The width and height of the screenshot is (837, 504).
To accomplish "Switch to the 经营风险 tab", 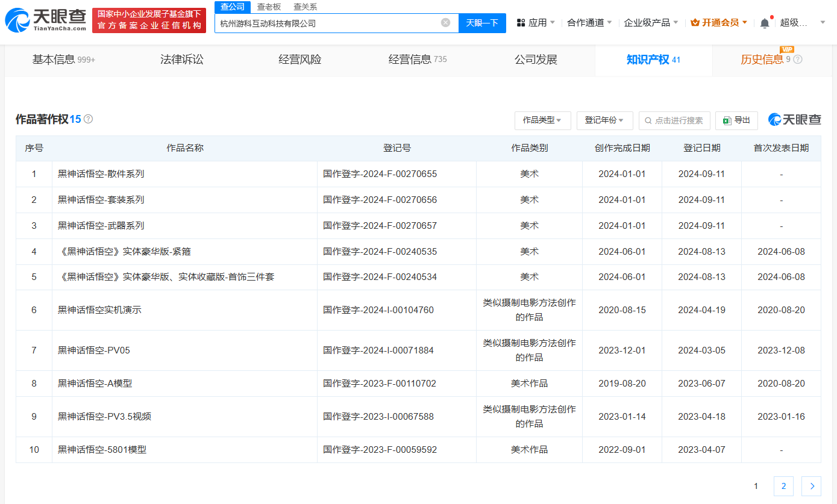I will point(300,60).
